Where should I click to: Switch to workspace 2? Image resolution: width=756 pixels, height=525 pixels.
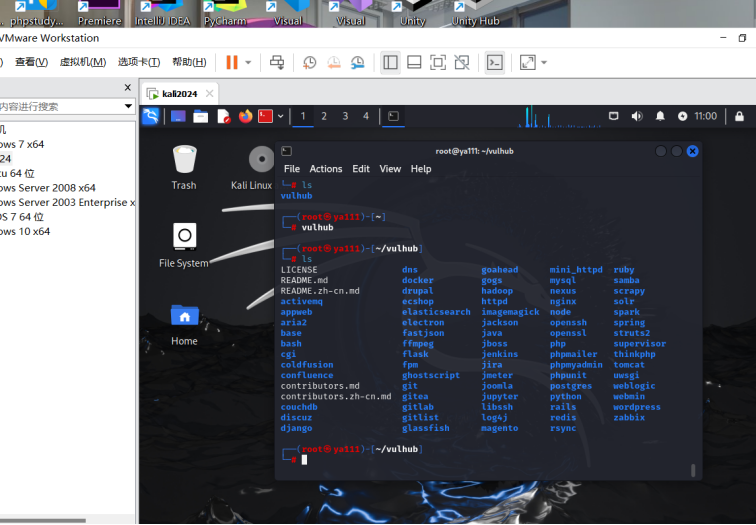click(x=324, y=116)
